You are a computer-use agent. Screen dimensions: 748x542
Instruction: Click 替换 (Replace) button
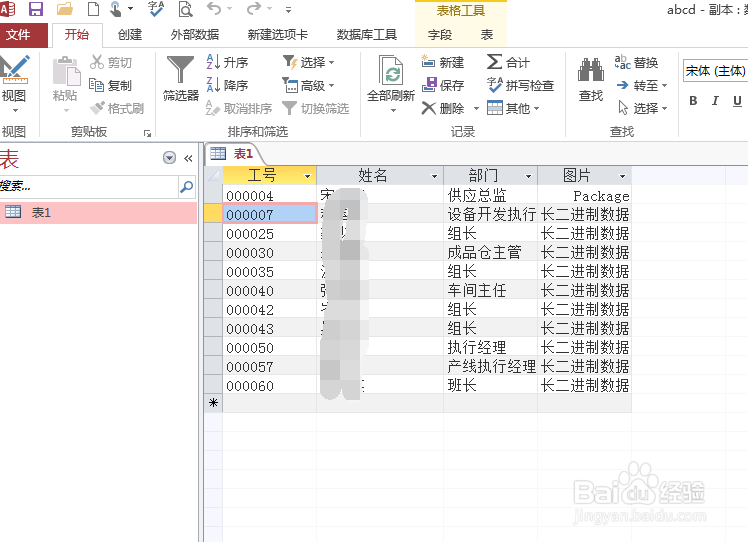tap(637, 63)
